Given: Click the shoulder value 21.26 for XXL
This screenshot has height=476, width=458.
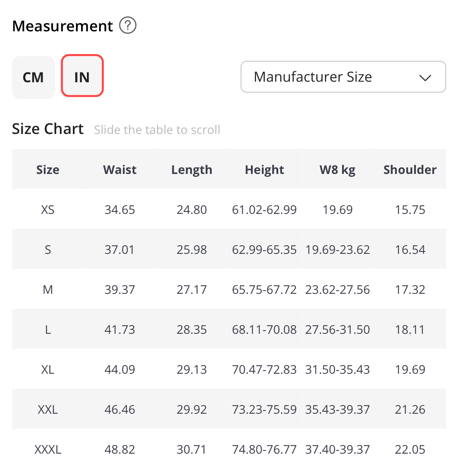Looking at the screenshot, I should pos(410,410).
